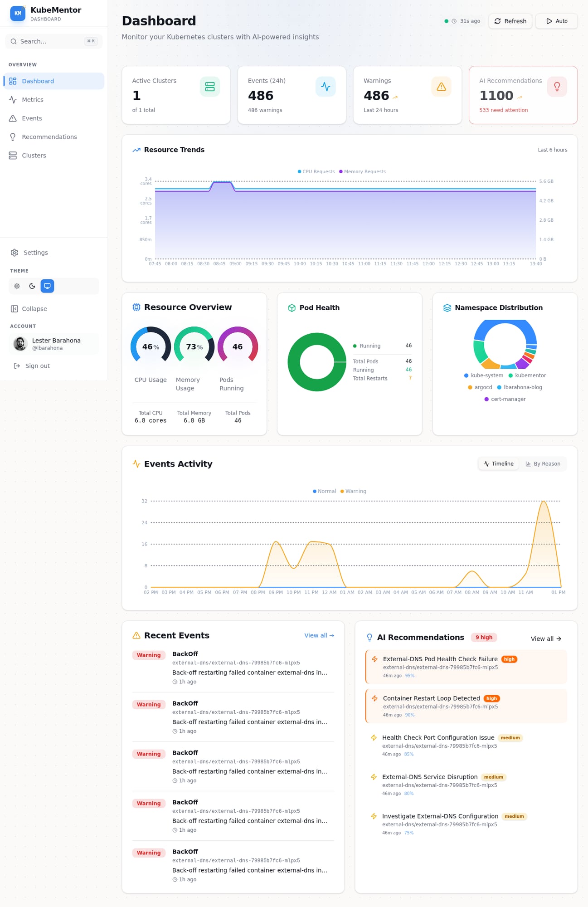Click the AI Recommendations lightbulb card icon

pos(557,87)
